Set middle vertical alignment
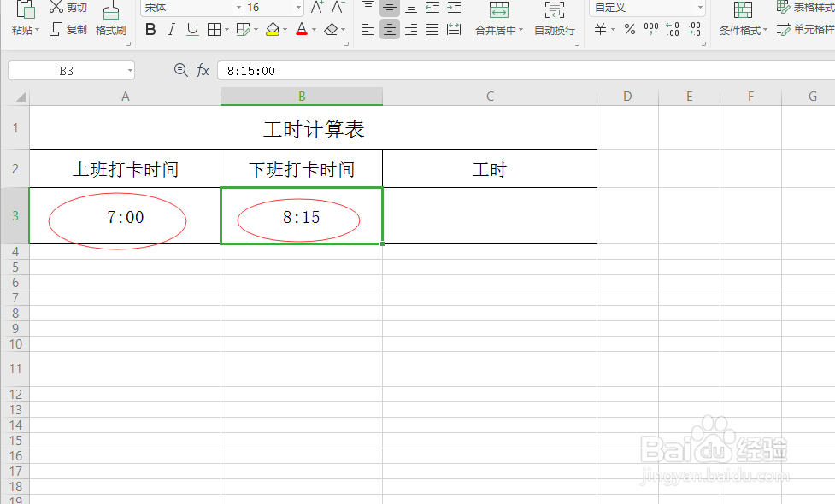 389,8
